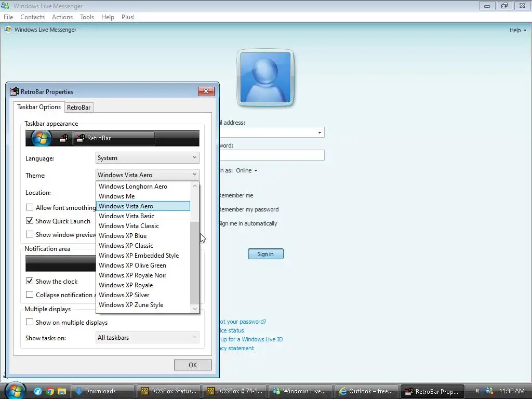Switch to Windows Live taskbar button
532x399 pixels.
coord(301,391)
